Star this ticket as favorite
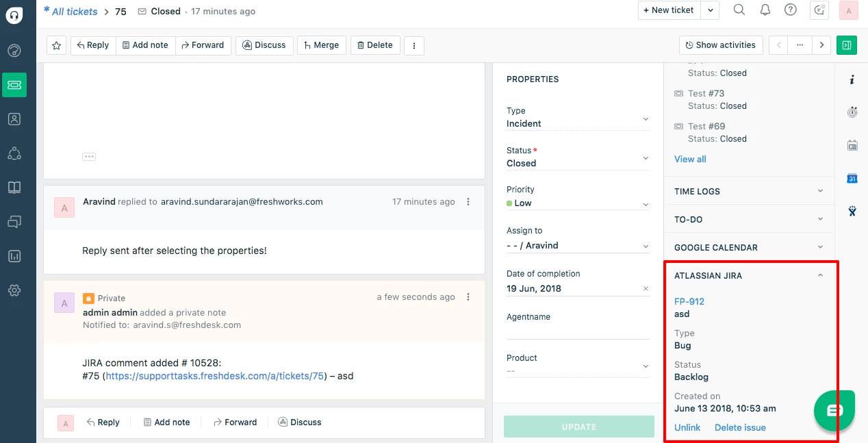Viewport: 868px width, 443px height. pyautogui.click(x=57, y=45)
